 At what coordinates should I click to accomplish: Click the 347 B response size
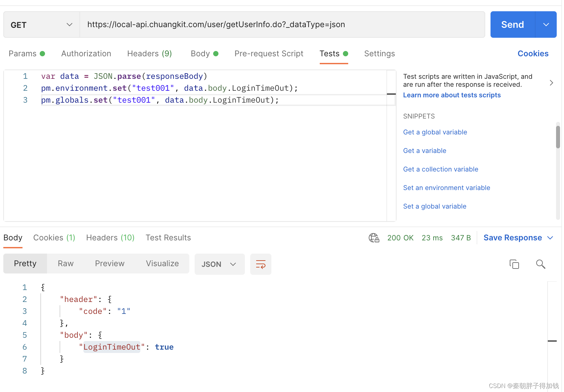(461, 238)
